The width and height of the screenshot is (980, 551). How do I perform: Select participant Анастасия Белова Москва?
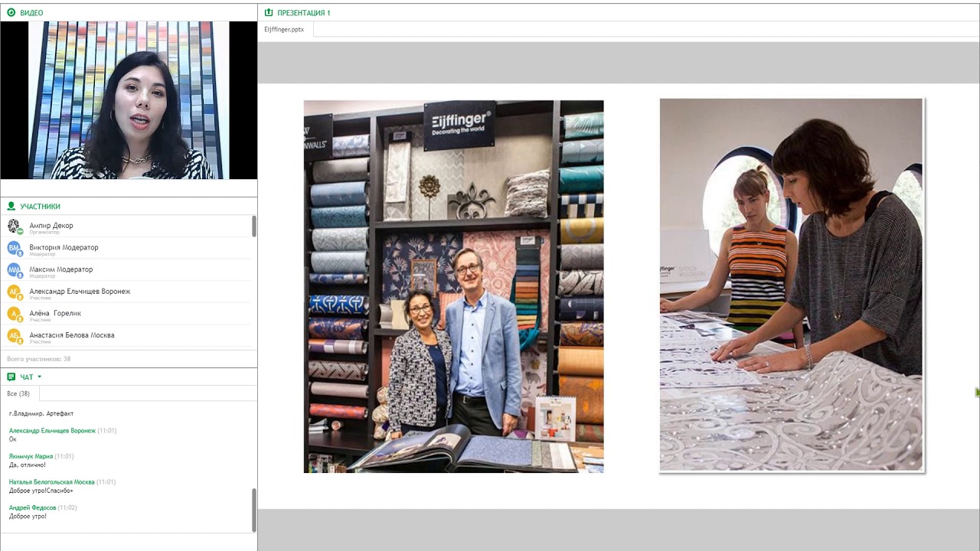[x=126, y=335]
